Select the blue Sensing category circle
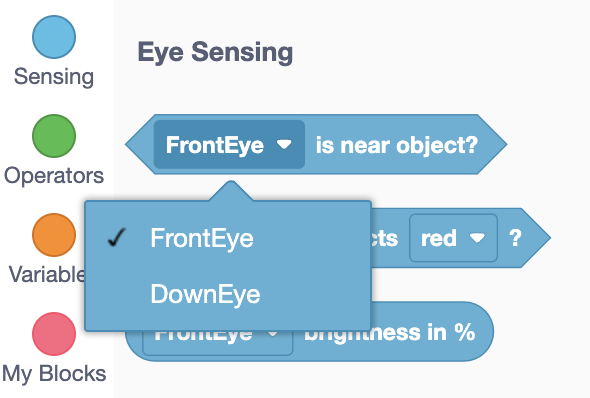The width and height of the screenshot is (590, 398). [54, 37]
